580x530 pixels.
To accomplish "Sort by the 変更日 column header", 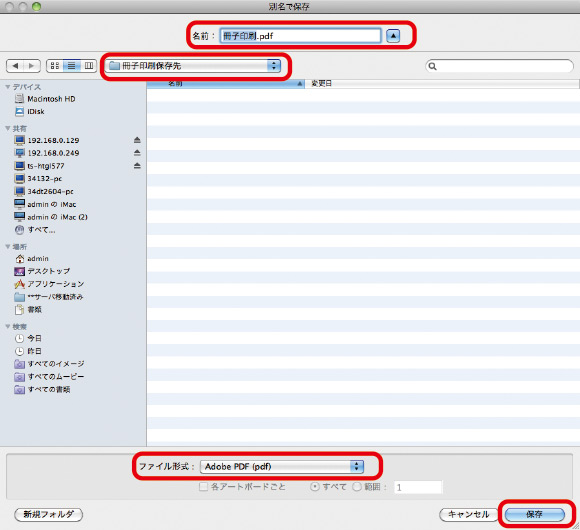I will (442, 84).
